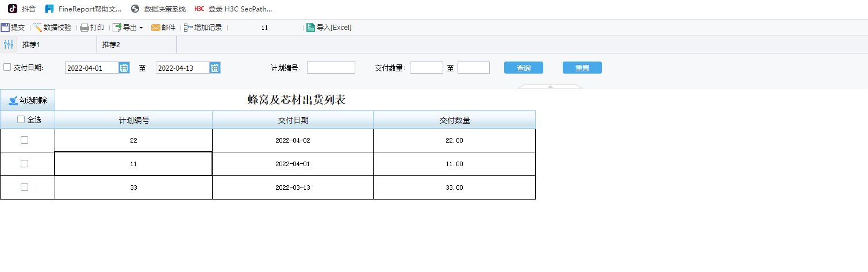The height and width of the screenshot is (272, 868).
Task: Open 数据决策系统 bookmark
Action: 158,9
